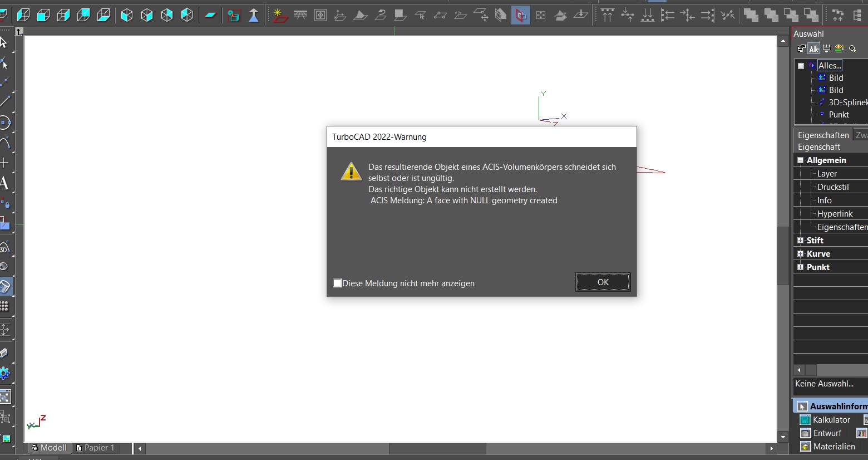Click the yellow star on red workplane icon
Screen dimensions: 868x460
[x=280, y=16]
